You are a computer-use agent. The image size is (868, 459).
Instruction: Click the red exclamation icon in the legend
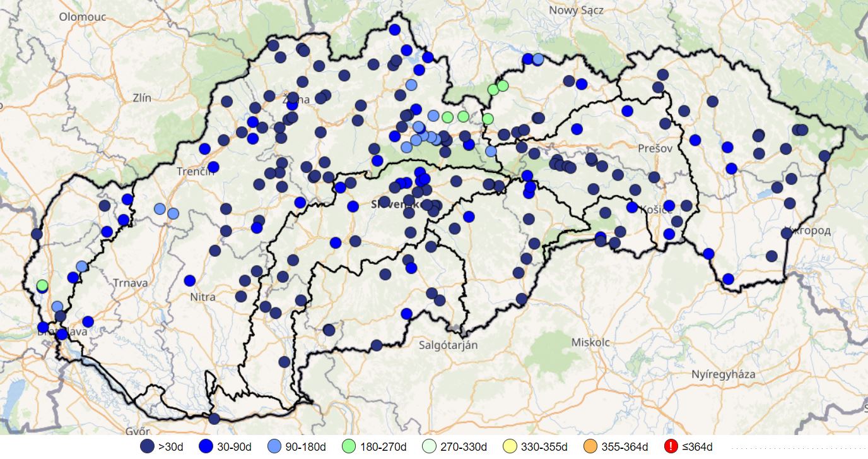671,446
